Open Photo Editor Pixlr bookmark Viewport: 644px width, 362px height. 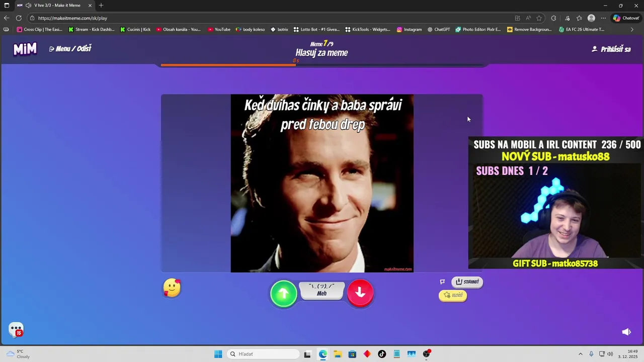pyautogui.click(x=478, y=30)
